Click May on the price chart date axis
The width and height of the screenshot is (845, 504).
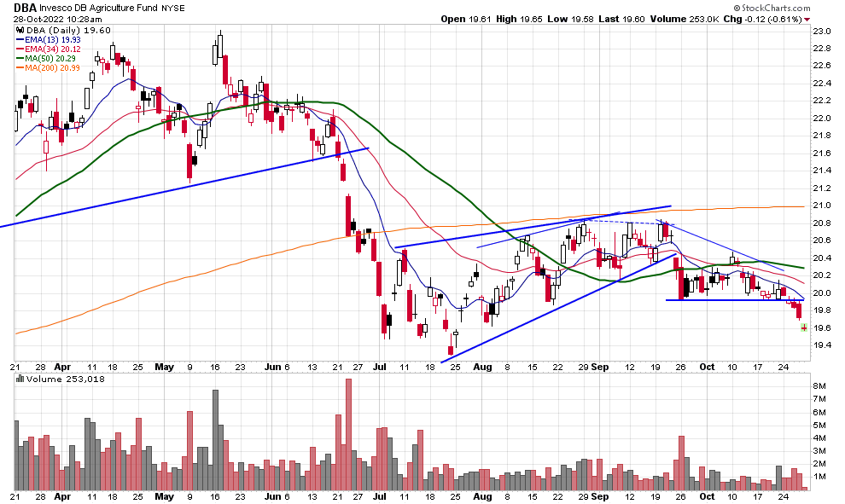tap(165, 368)
